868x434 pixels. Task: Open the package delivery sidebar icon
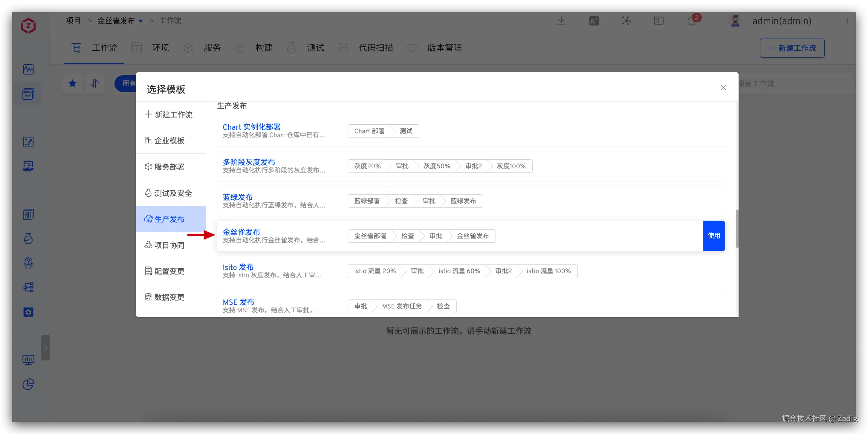pos(28,263)
